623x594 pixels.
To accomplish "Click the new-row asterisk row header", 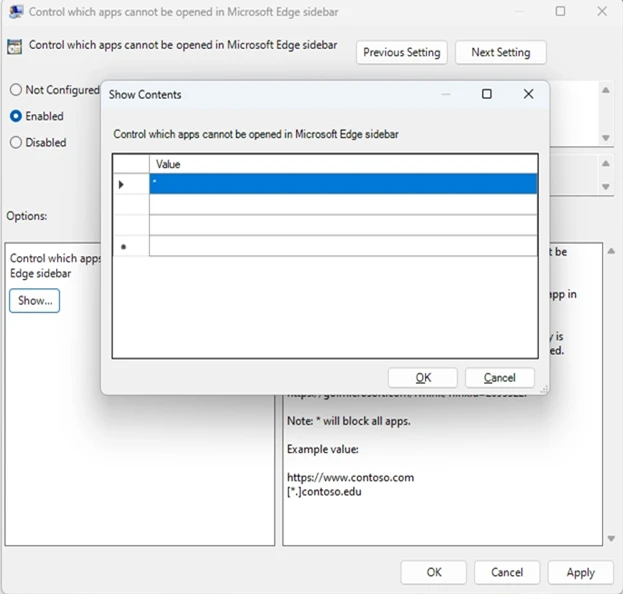I will coord(131,246).
